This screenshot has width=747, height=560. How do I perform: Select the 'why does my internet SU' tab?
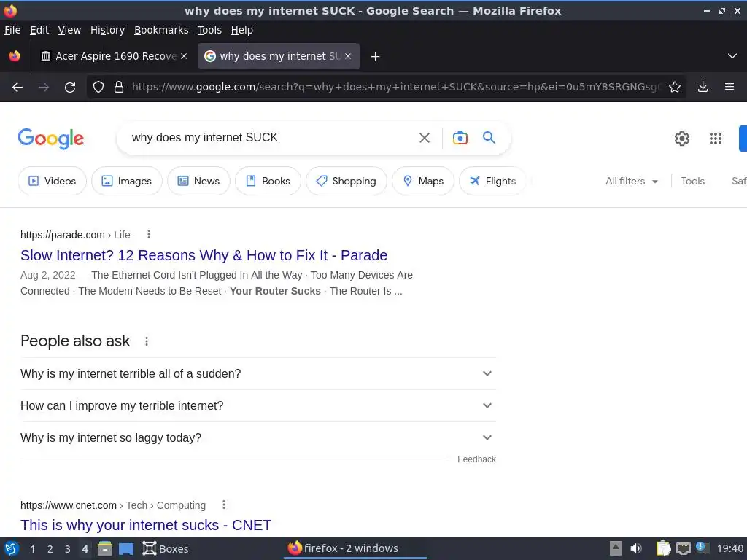pyautogui.click(x=279, y=56)
